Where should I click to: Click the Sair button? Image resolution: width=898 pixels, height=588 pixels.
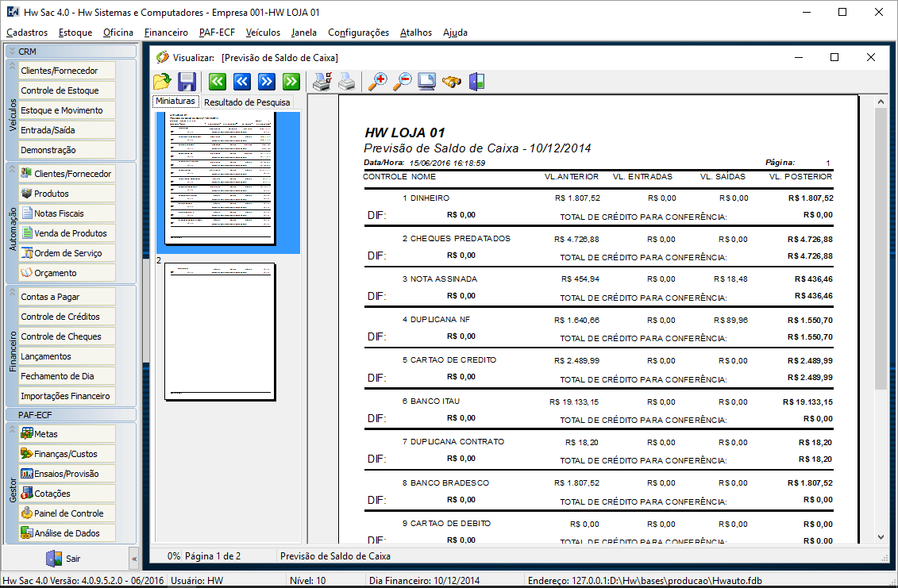(64, 559)
